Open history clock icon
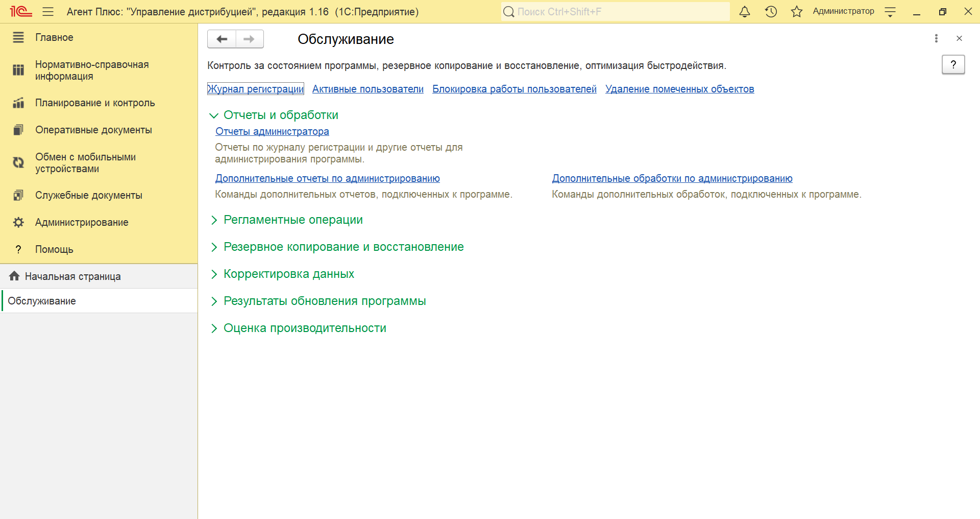 (771, 12)
